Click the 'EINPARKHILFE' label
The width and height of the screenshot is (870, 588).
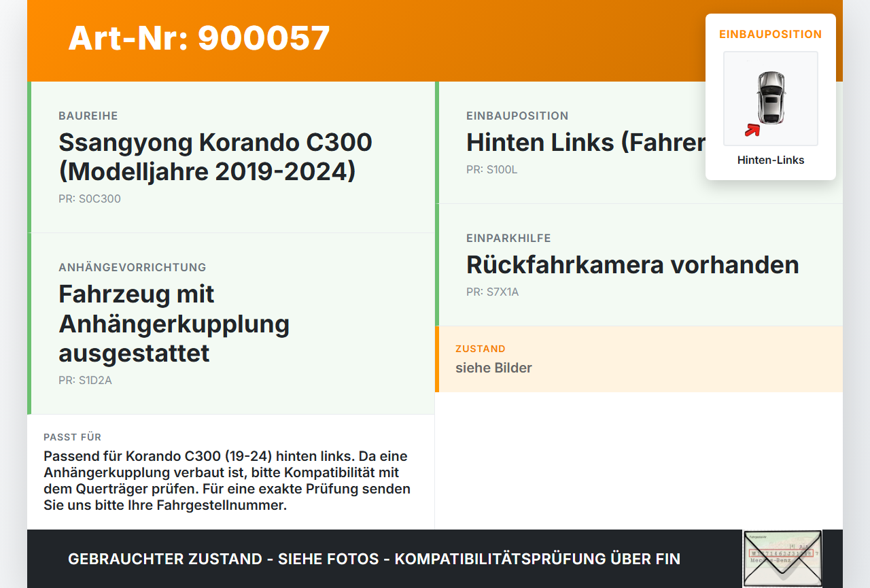508,239
